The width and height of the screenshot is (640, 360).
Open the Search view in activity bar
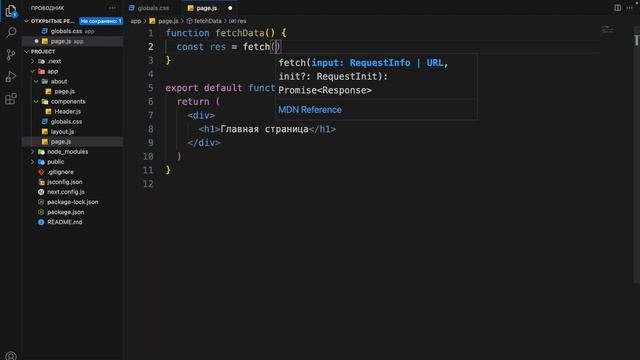tap(11, 33)
